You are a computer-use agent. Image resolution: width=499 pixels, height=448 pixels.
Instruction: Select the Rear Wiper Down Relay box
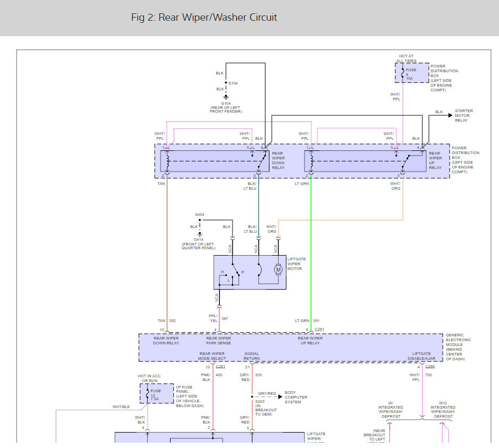215,161
